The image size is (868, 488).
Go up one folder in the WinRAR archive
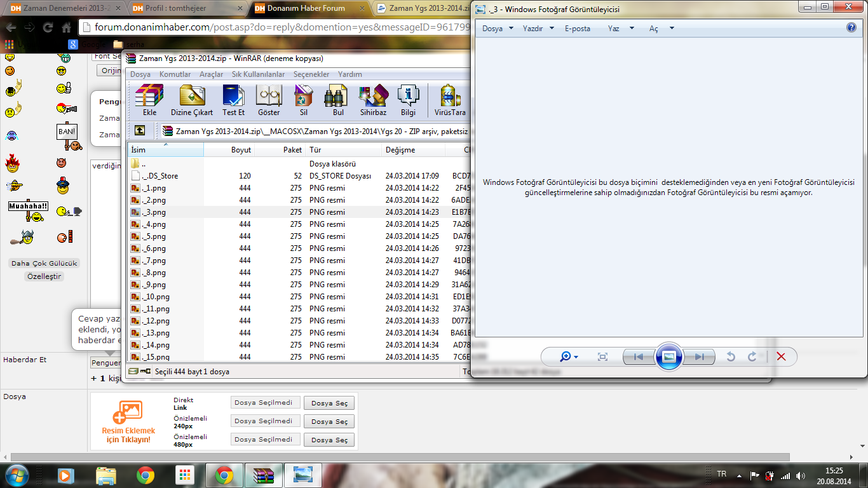pos(140,131)
